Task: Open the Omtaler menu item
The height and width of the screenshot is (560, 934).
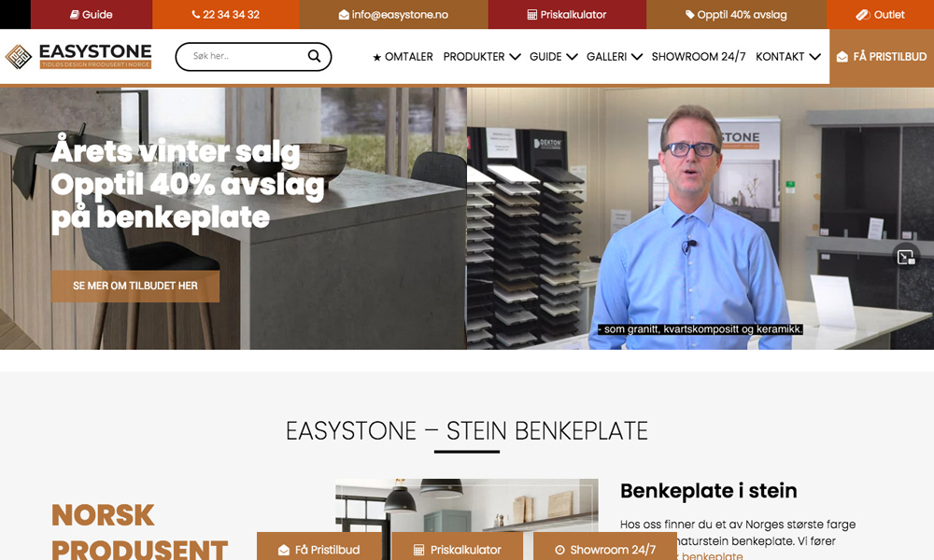Action: tap(403, 57)
